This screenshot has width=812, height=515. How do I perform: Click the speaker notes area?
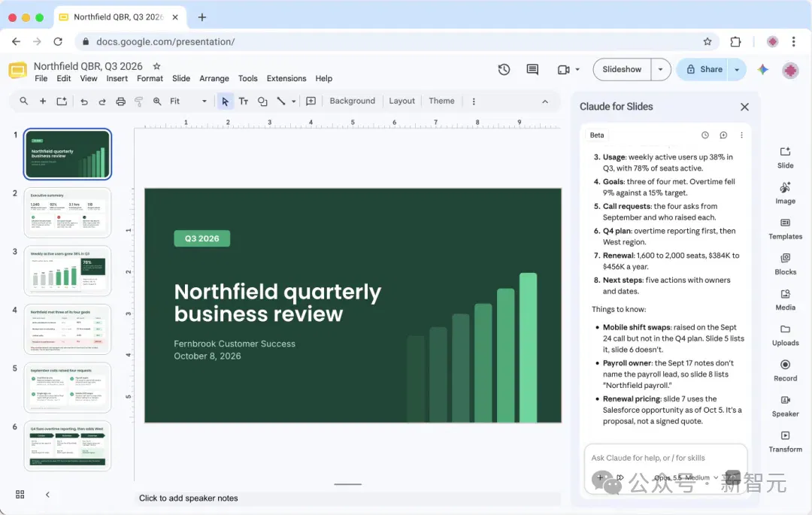(347, 498)
